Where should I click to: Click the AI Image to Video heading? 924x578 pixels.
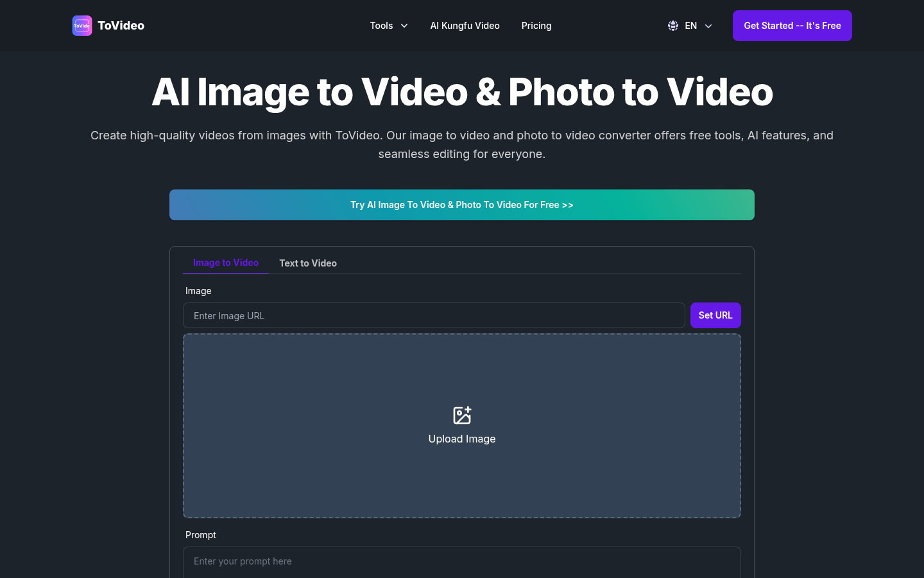pyautogui.click(x=462, y=92)
